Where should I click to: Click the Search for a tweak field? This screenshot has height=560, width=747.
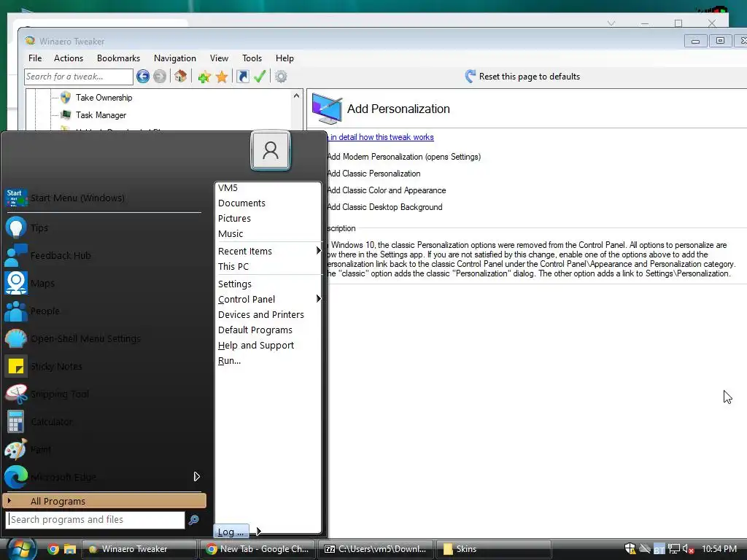[79, 77]
